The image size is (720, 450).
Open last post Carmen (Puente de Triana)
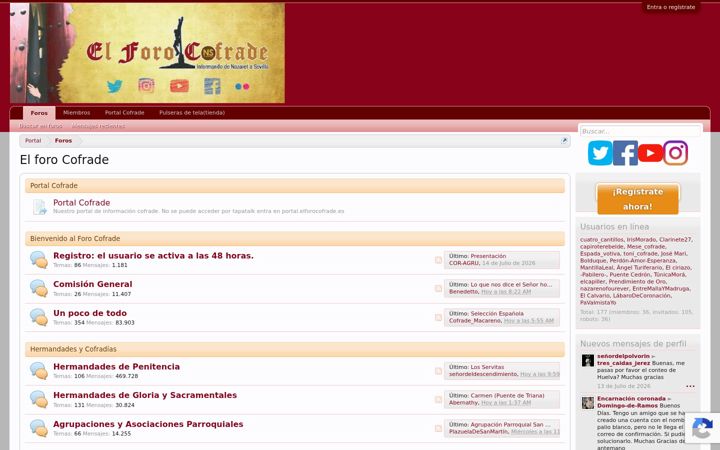pyautogui.click(x=507, y=396)
